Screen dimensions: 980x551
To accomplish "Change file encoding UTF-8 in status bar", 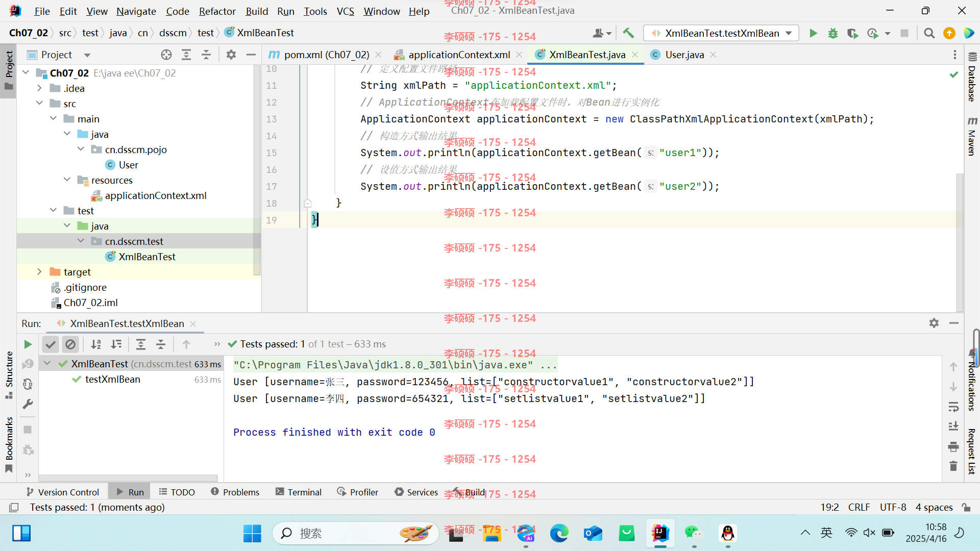I will pyautogui.click(x=893, y=507).
